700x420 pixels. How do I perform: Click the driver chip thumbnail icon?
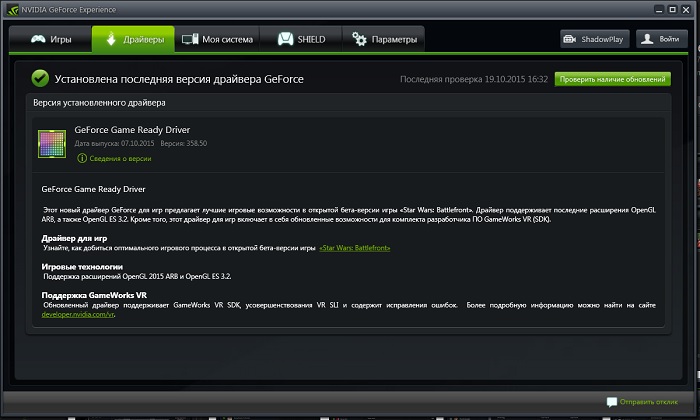tap(51, 143)
